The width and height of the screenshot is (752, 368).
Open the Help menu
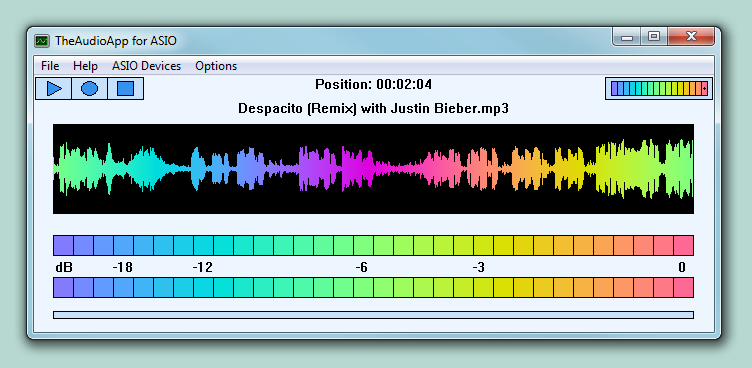point(85,66)
